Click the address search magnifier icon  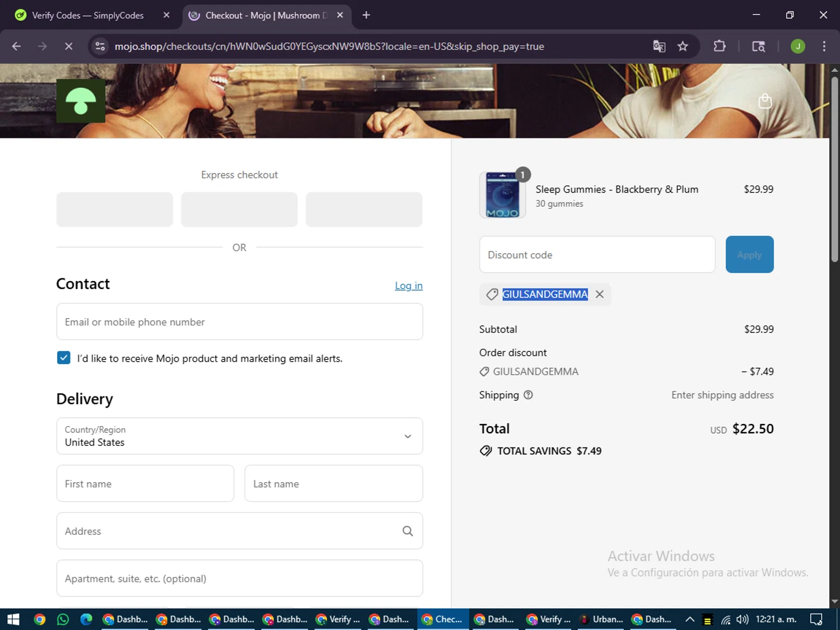(408, 531)
